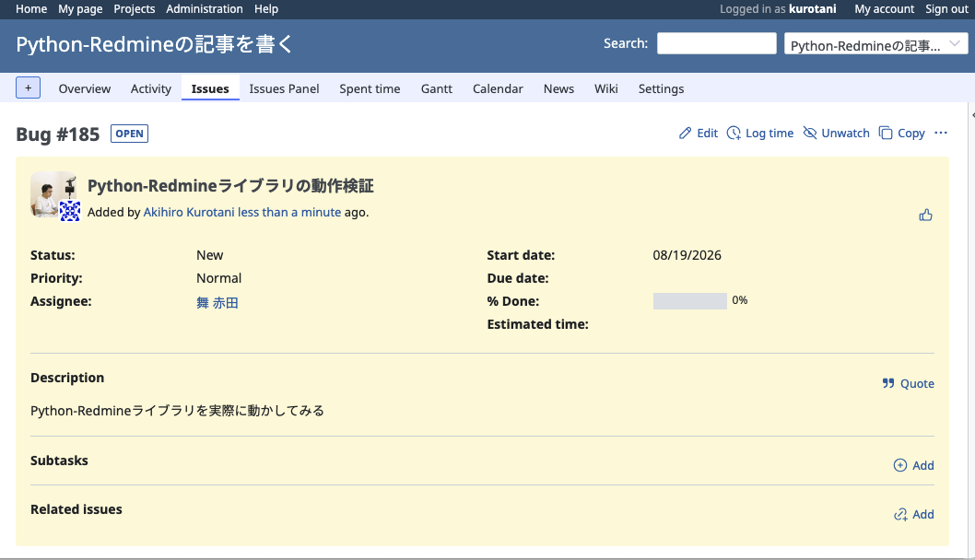The width and height of the screenshot is (975, 560).
Task: Open the Wiki tab
Action: coord(606,88)
